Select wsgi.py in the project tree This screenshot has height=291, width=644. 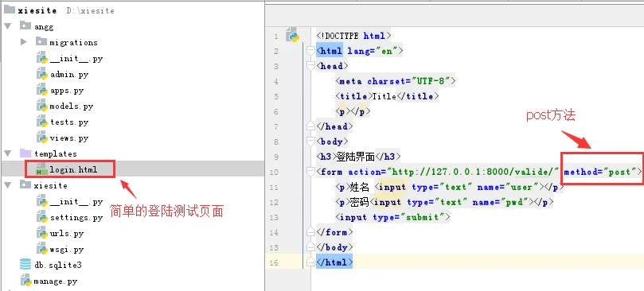click(x=67, y=249)
